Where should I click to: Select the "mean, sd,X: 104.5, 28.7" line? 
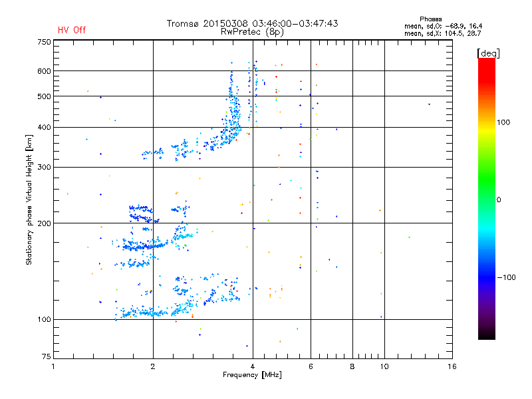coord(442,33)
